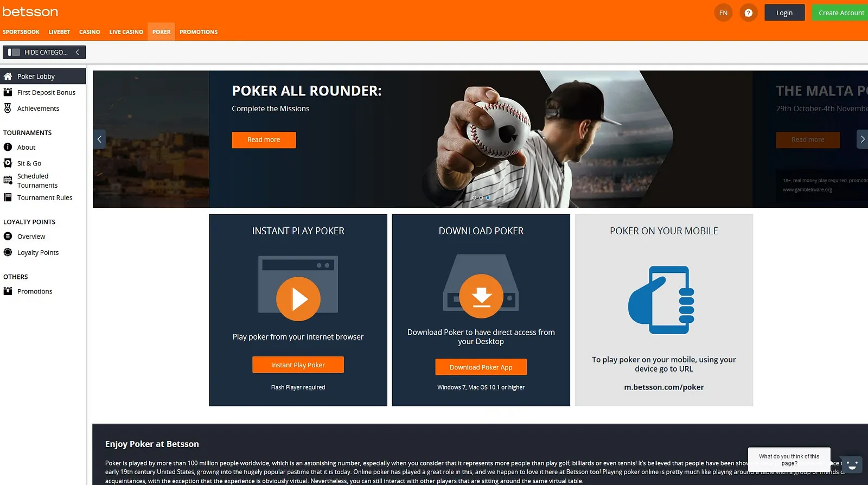Select the second carousel dot indicator
868x485 pixels.
click(481, 198)
